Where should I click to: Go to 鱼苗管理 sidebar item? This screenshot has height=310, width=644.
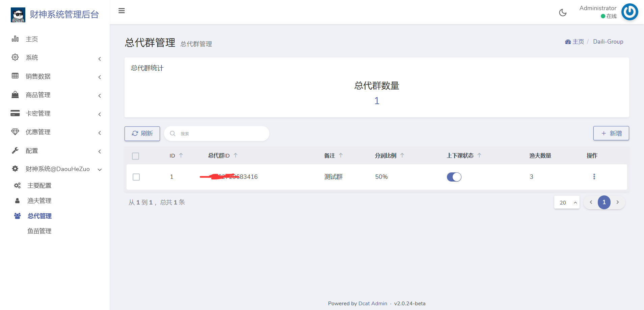click(x=39, y=231)
